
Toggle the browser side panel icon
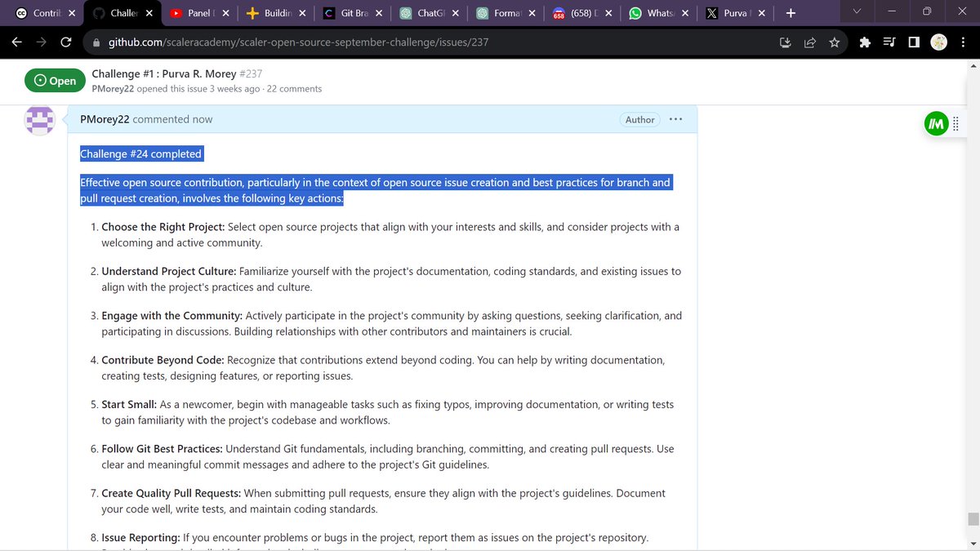coord(914,42)
